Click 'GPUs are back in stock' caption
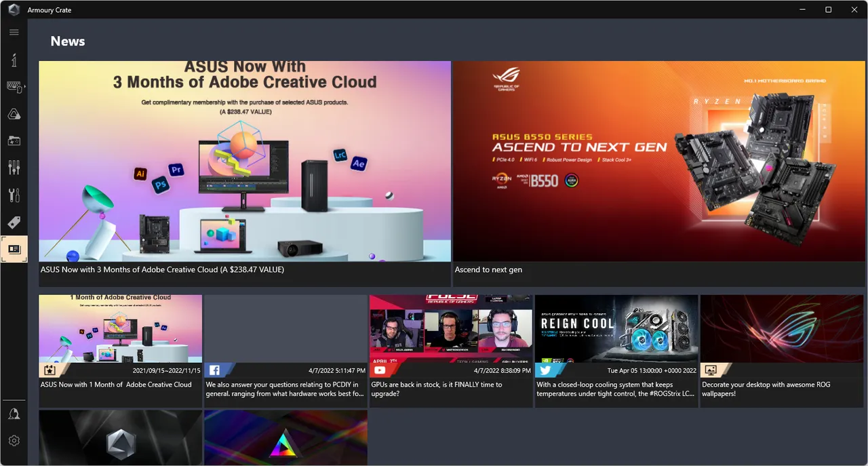 click(437, 389)
